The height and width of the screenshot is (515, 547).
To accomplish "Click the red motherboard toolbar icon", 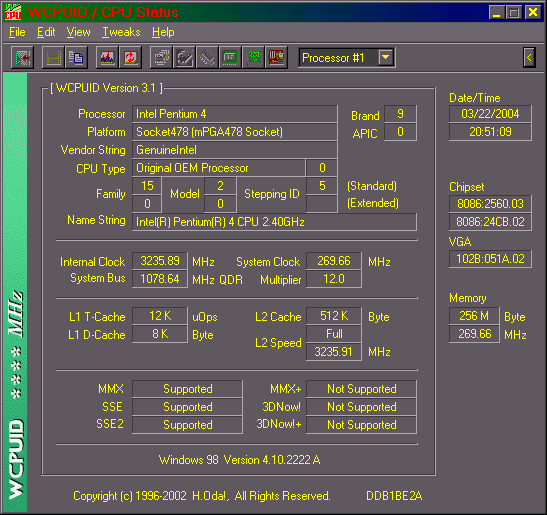I will tap(276, 58).
